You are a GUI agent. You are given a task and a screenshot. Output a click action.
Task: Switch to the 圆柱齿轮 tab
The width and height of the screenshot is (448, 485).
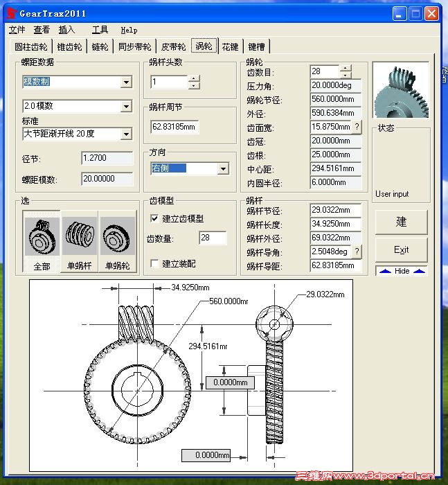pos(31,46)
